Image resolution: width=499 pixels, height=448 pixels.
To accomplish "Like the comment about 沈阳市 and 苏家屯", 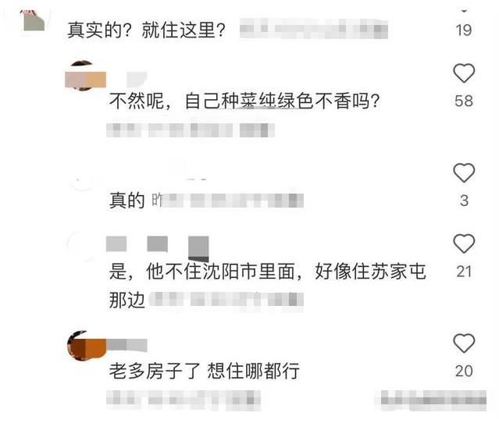I will point(464,244).
